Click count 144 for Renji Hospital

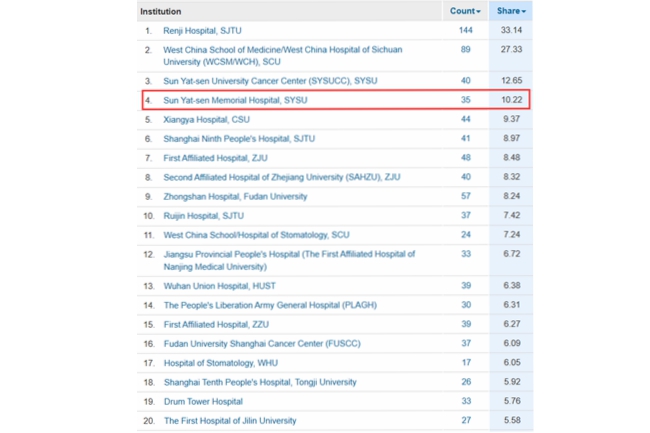[466, 30]
